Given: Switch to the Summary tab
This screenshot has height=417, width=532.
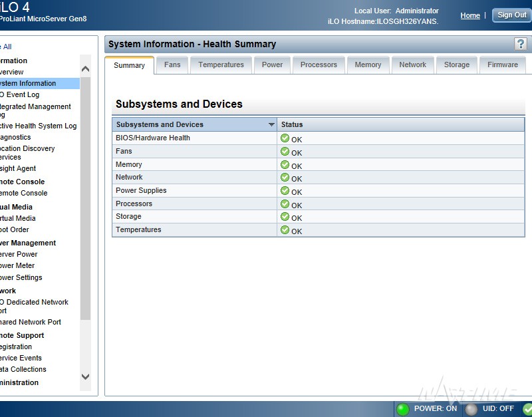Looking at the screenshot, I should [129, 65].
